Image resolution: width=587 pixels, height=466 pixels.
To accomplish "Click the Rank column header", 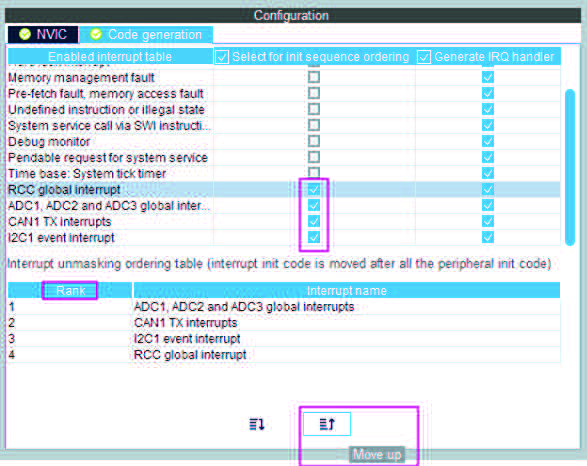I will point(70,290).
